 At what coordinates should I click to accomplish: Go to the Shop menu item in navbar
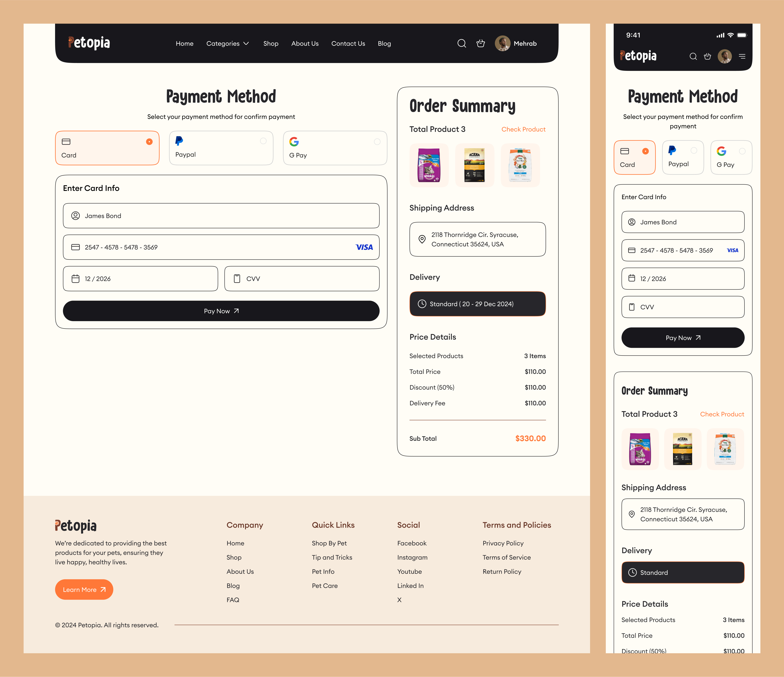pos(270,43)
